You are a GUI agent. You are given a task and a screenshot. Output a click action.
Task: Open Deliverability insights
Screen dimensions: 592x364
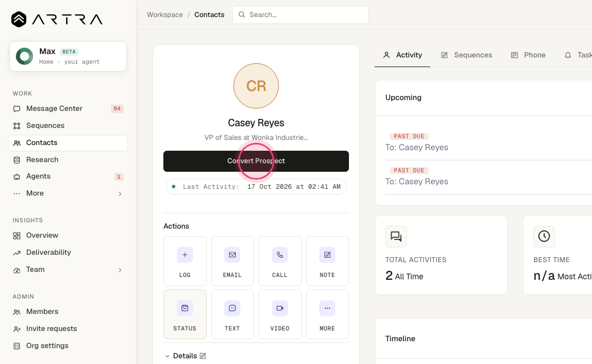(68, 253)
